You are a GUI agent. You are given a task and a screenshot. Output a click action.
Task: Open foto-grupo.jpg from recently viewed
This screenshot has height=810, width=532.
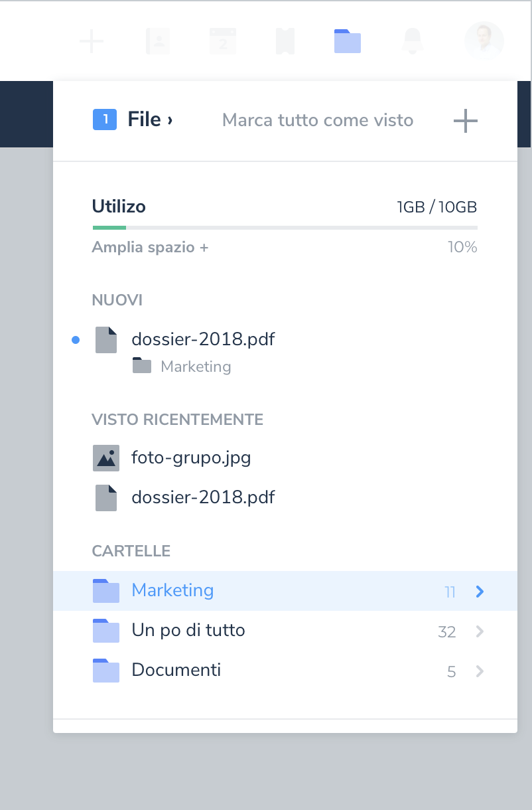(x=191, y=457)
